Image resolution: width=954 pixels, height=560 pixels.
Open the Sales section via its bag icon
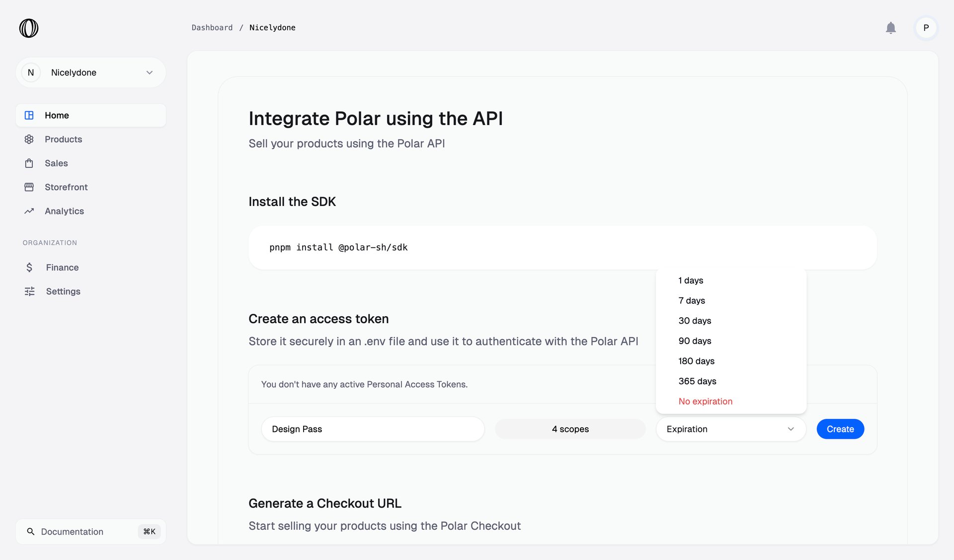[x=29, y=163]
